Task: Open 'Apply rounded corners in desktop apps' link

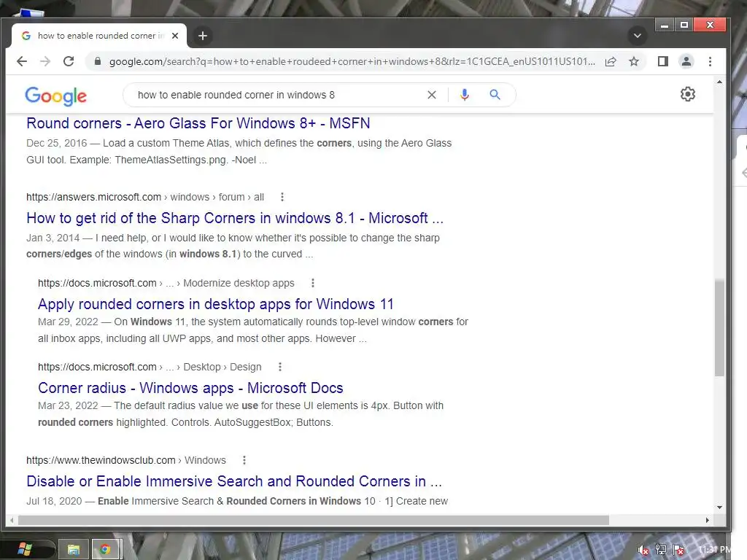Action: (x=216, y=304)
